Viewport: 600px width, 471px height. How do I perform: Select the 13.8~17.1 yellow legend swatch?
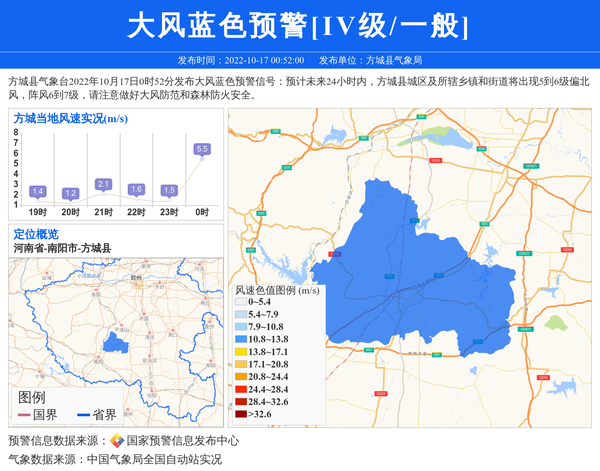240,352
